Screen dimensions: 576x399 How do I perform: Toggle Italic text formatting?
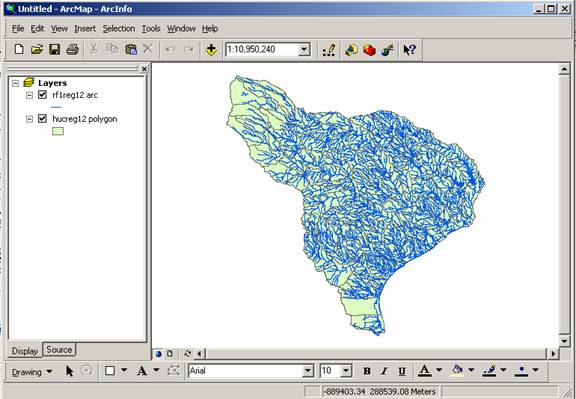pyautogui.click(x=384, y=371)
